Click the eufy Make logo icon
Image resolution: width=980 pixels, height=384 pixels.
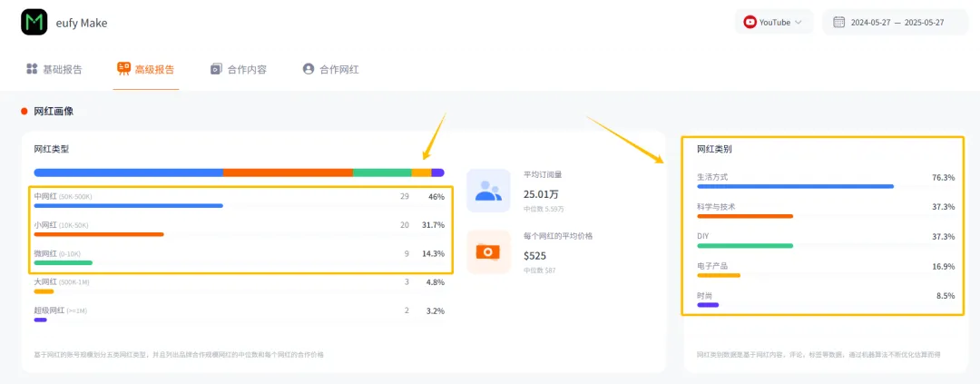pyautogui.click(x=34, y=23)
